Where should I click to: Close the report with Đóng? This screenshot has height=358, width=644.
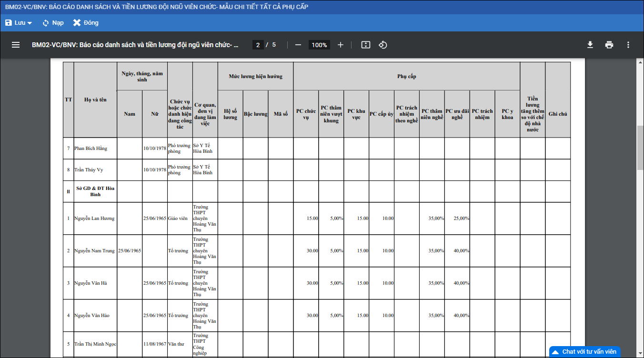click(x=86, y=23)
